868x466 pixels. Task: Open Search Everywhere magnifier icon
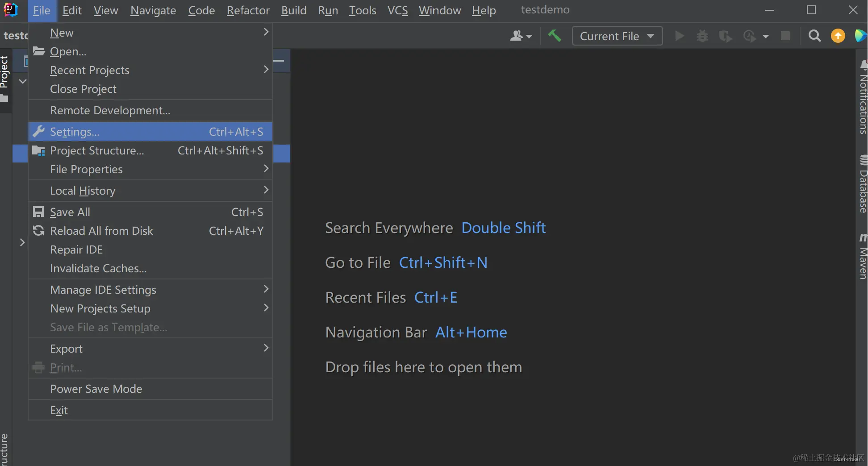(x=814, y=36)
